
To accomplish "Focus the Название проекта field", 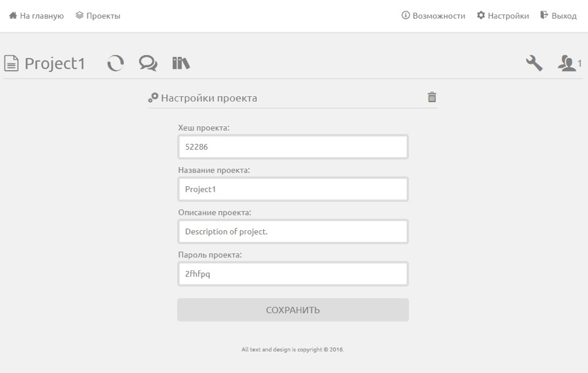I will pyautogui.click(x=293, y=189).
